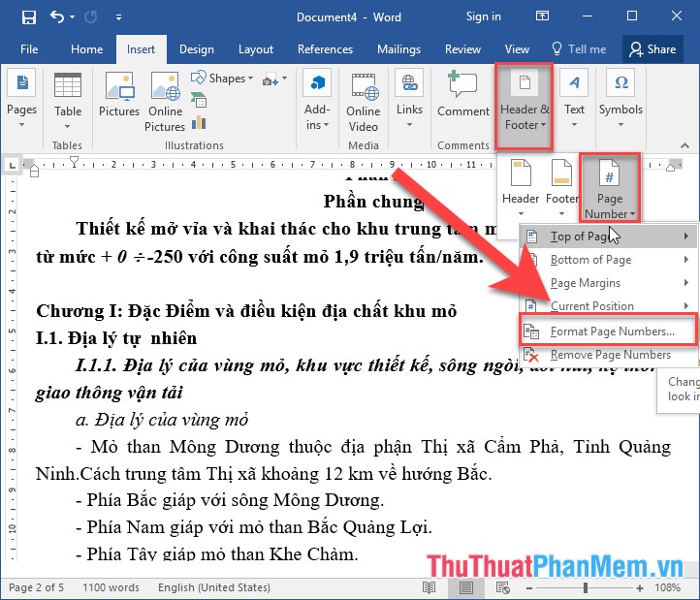Click line 'Phía Bắc giáp với sông Mông Dương'

pyautogui.click(x=230, y=500)
